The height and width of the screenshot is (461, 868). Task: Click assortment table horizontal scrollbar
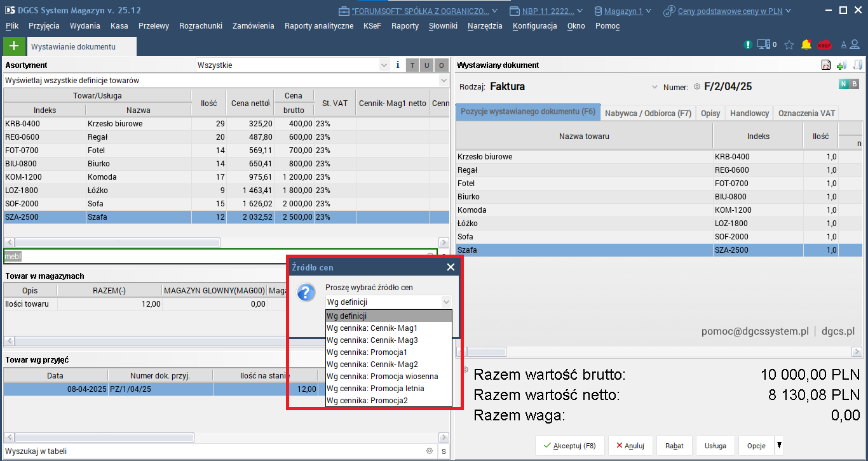click(x=118, y=243)
